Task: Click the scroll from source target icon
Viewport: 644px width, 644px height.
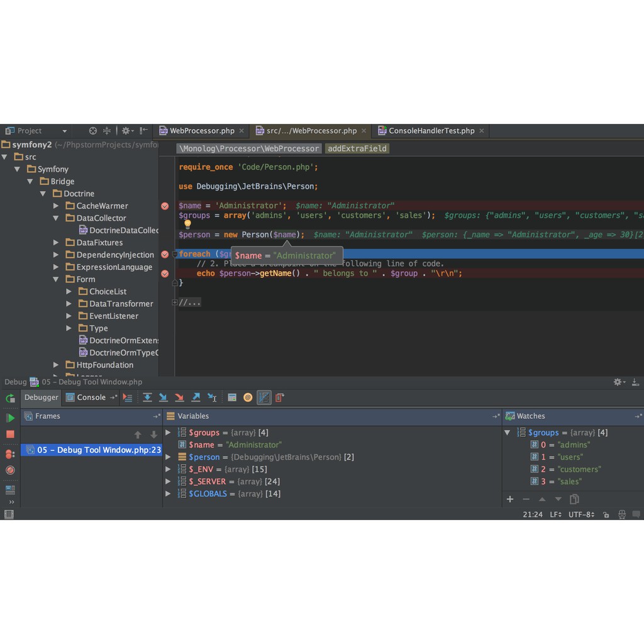Action: [x=93, y=131]
